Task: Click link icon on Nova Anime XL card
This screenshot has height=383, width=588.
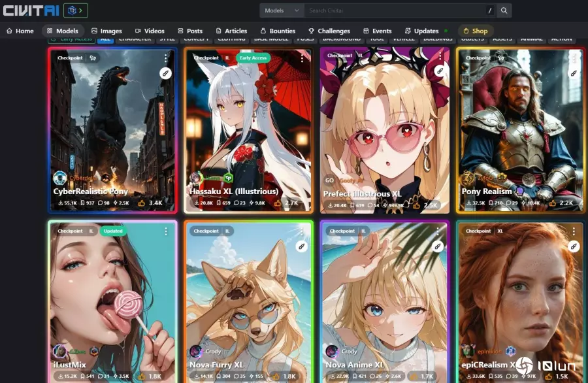Action: click(x=438, y=246)
